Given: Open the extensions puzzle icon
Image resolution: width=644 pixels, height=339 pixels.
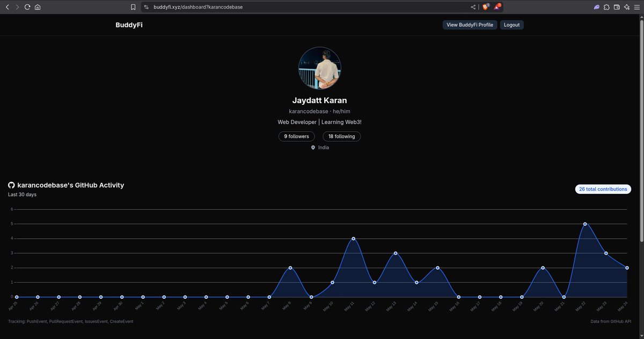Looking at the screenshot, I should [606, 7].
